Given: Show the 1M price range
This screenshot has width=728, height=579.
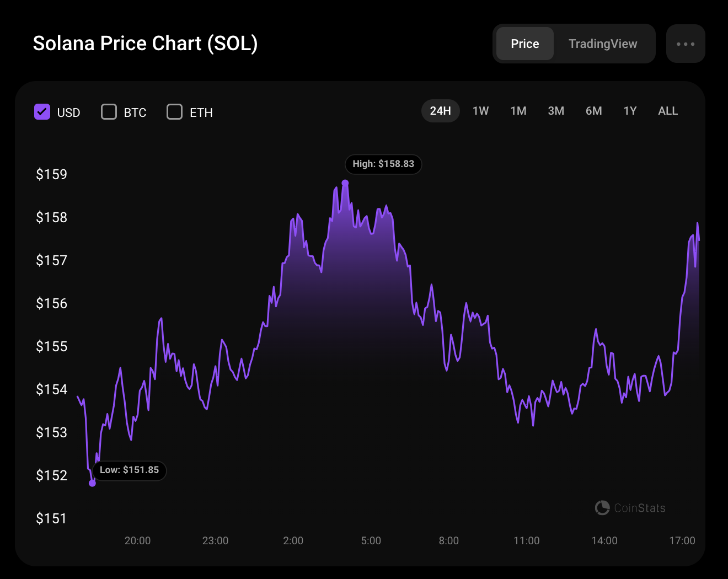Looking at the screenshot, I should 518,111.
